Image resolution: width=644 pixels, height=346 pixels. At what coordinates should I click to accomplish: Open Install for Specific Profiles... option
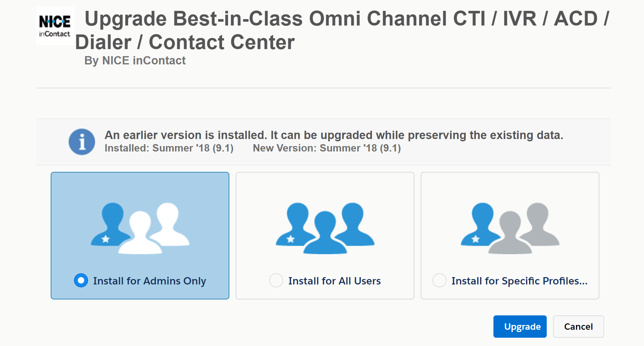click(519, 281)
